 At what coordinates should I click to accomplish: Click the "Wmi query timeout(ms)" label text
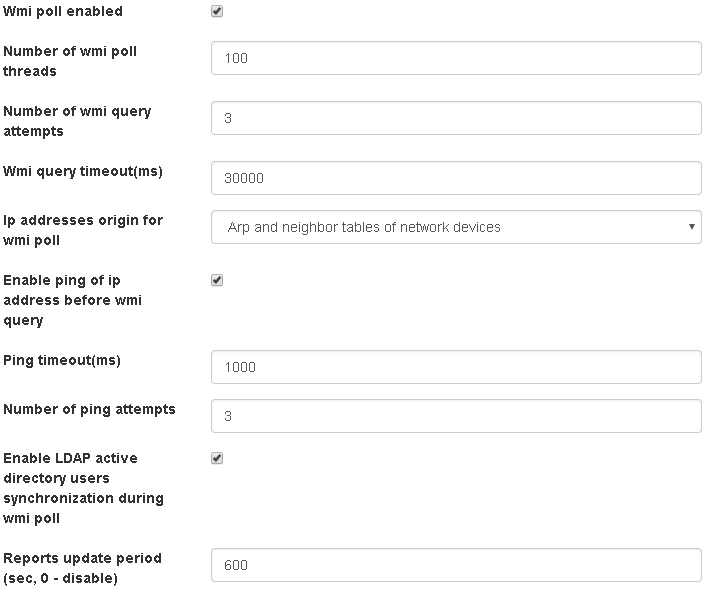click(x=83, y=171)
